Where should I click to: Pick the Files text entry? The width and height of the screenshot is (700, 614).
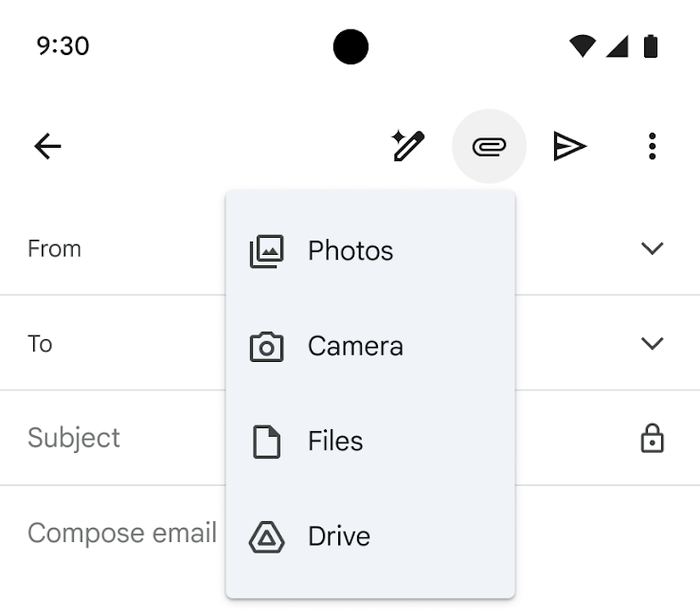(x=335, y=442)
